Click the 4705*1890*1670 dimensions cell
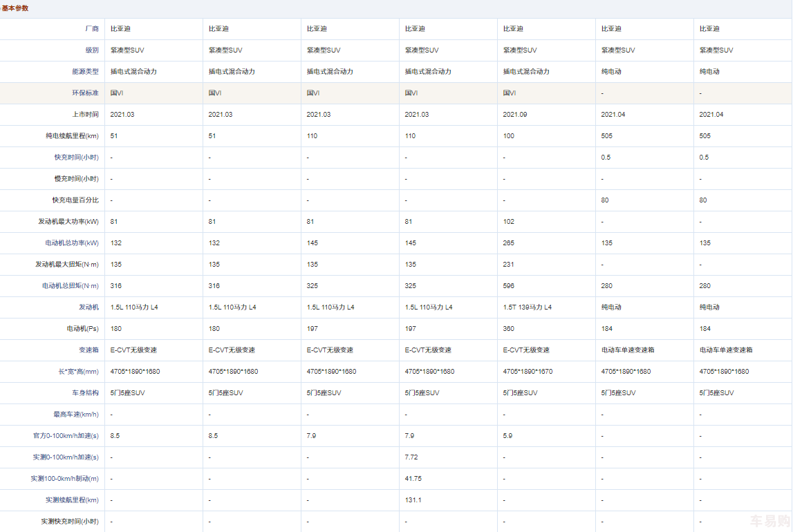The width and height of the screenshot is (793, 532). 528,371
